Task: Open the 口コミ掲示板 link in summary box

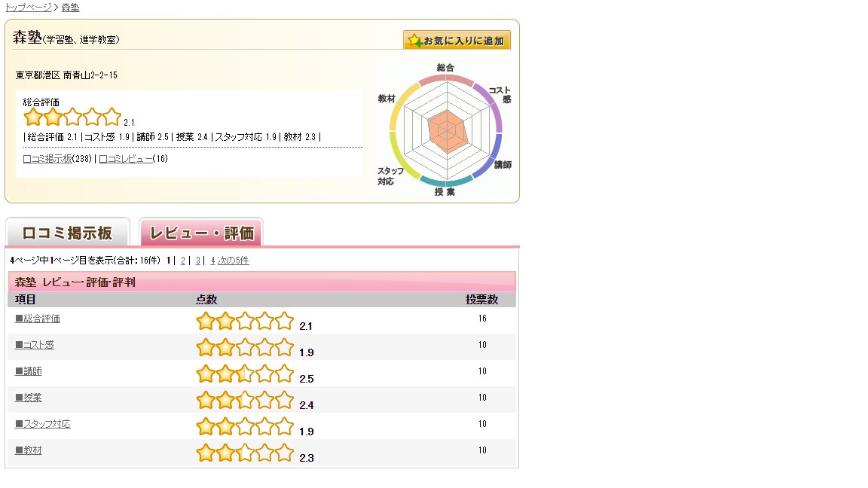Action: point(47,159)
